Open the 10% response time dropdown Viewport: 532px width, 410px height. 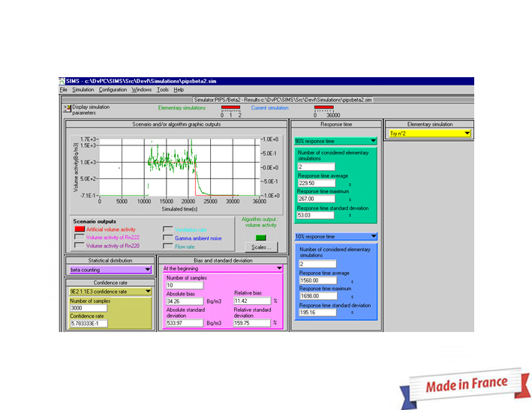point(373,237)
